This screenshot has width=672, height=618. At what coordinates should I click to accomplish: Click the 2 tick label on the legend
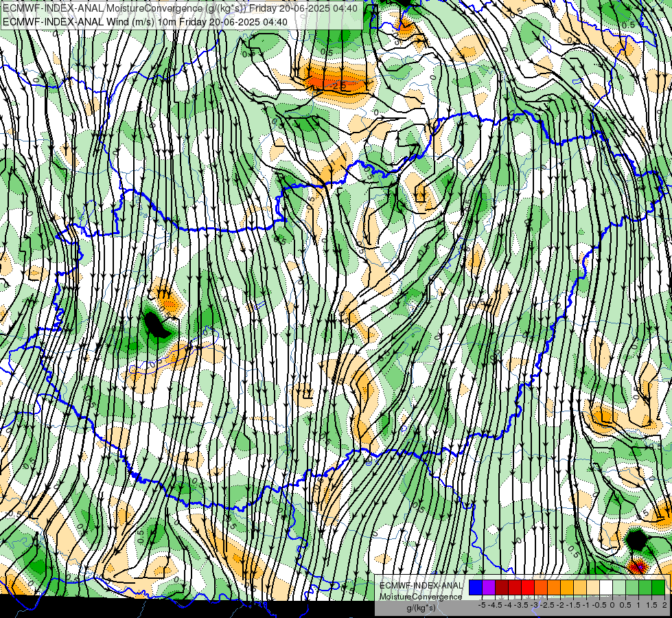[x=664, y=605]
